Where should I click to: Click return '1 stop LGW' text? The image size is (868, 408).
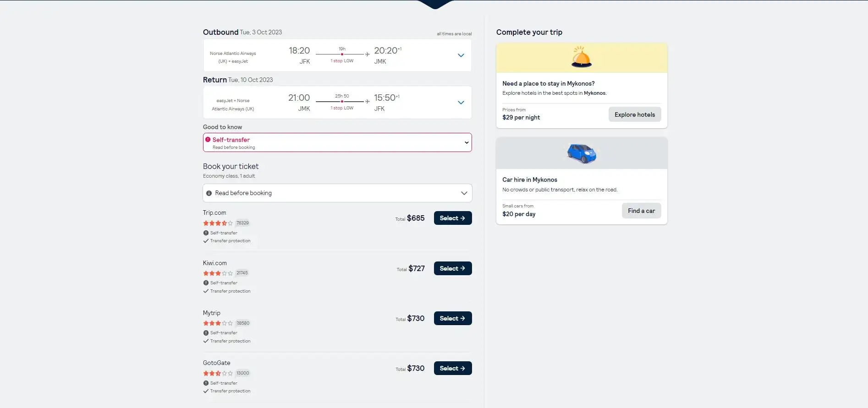342,108
